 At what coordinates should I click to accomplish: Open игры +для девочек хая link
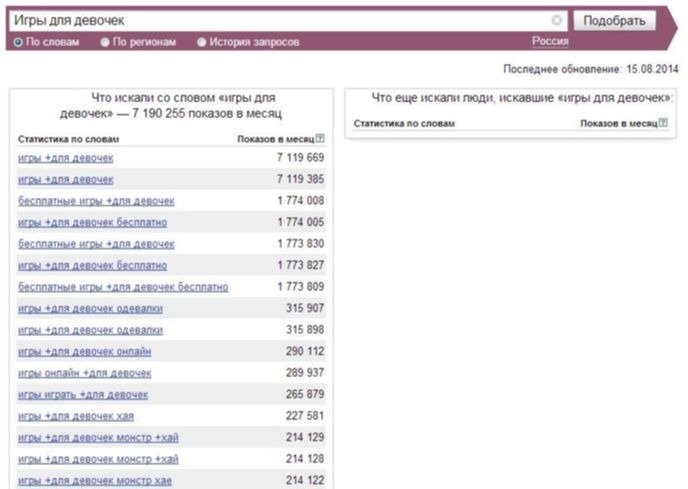coord(76,416)
